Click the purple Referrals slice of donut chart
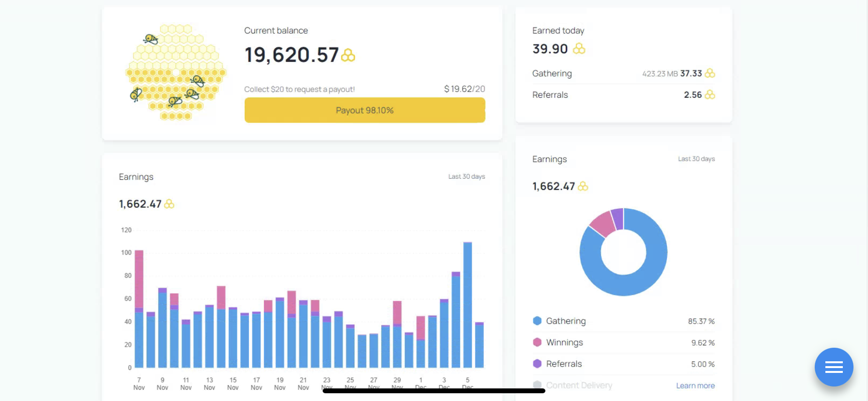The image size is (868, 401). (x=618, y=219)
